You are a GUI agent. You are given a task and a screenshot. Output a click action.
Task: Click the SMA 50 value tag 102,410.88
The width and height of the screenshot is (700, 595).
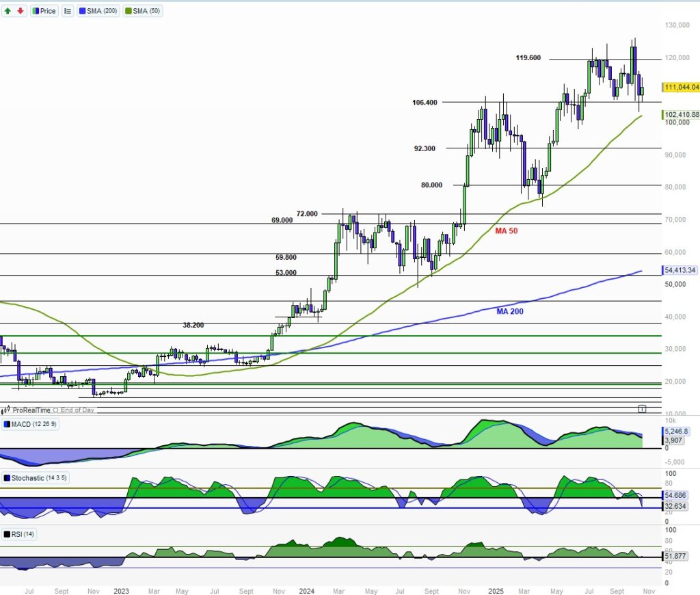[x=681, y=114]
